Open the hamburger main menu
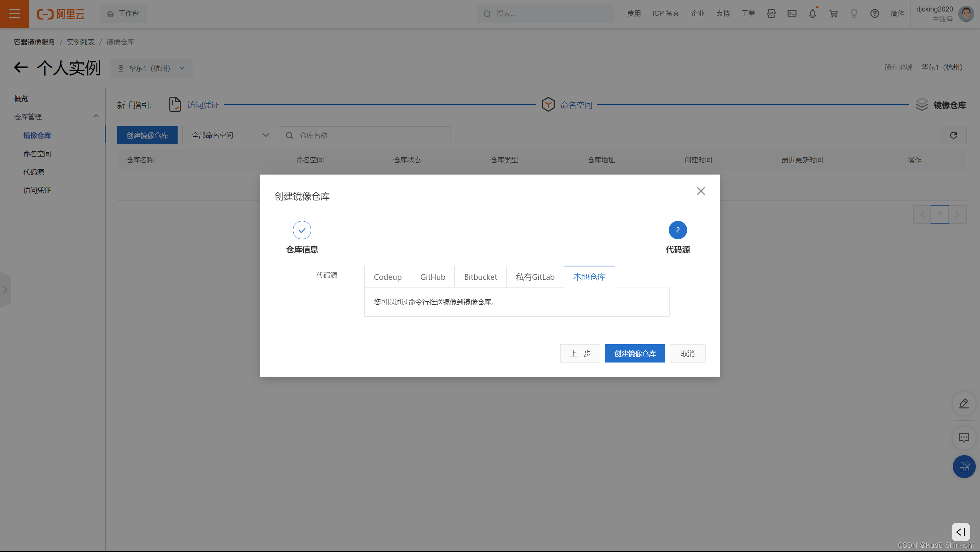 point(14,14)
